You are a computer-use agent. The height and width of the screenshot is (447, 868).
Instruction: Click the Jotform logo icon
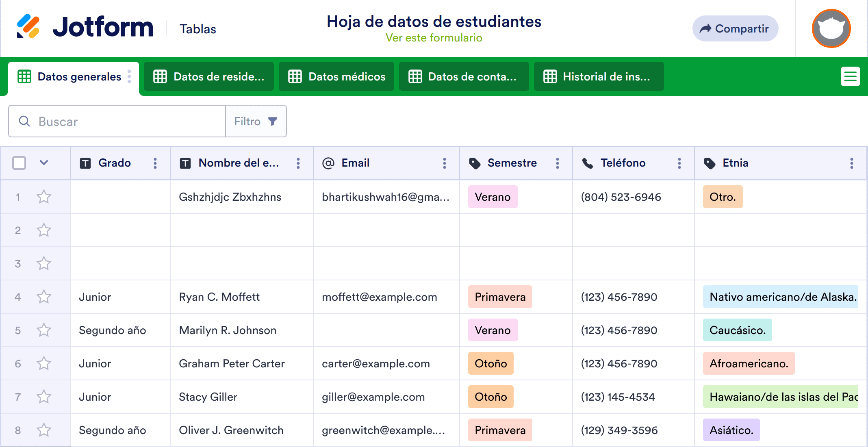(x=28, y=26)
